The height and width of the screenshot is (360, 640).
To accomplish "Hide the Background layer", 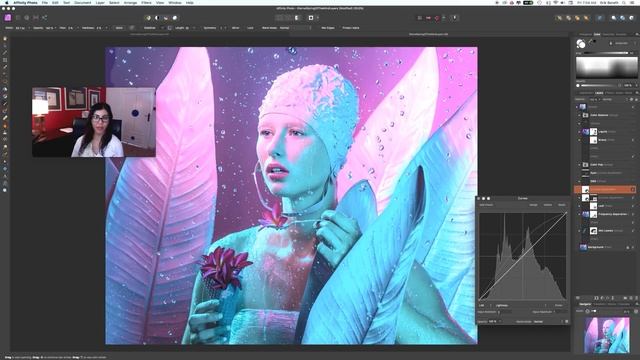I will tap(633, 247).
